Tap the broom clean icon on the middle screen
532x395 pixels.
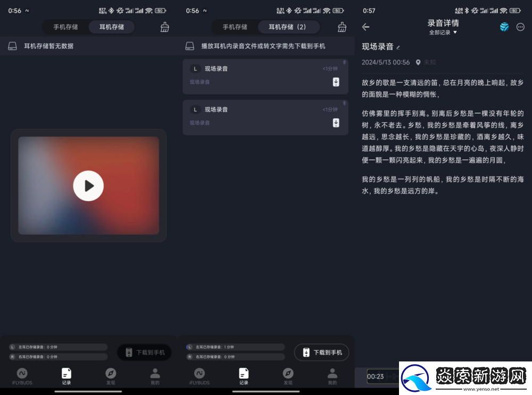coord(342,27)
